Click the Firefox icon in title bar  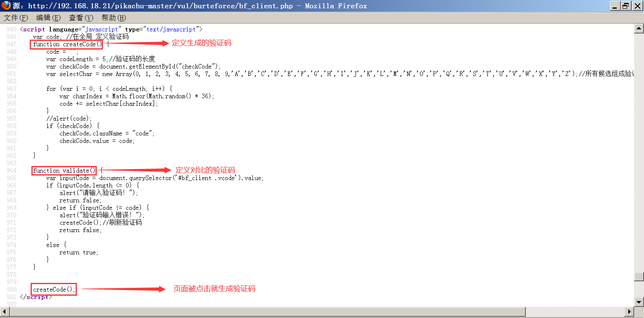tap(6, 5)
